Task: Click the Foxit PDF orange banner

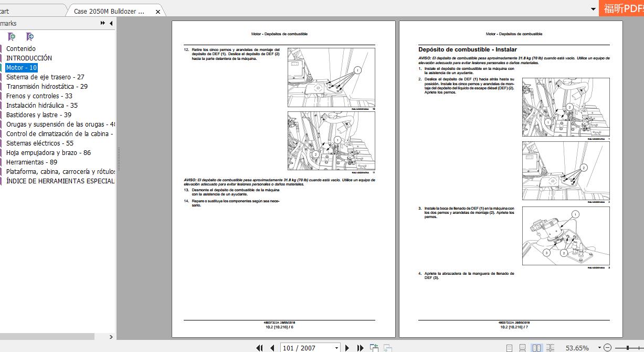Action: 622,8
